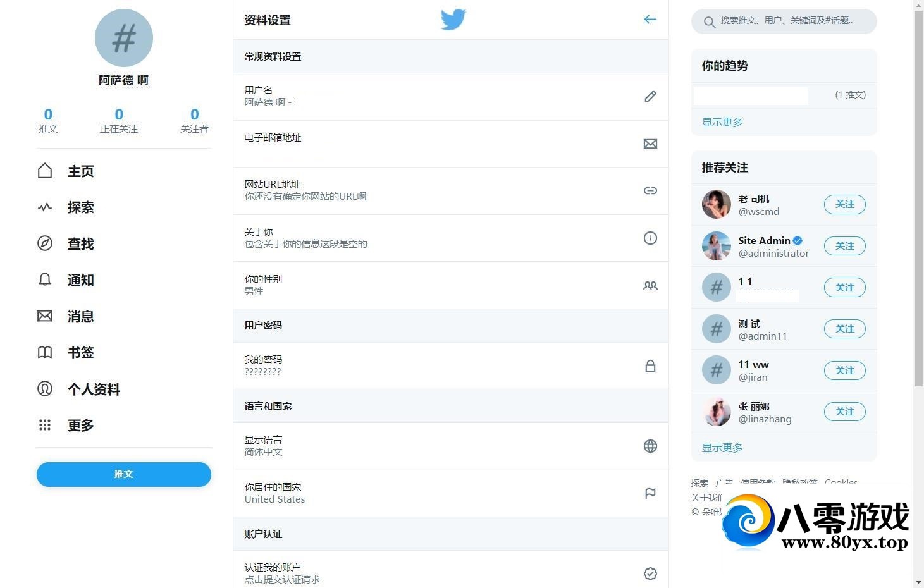Click the @wscmd handle
This screenshot has width=924, height=588.
759,212
